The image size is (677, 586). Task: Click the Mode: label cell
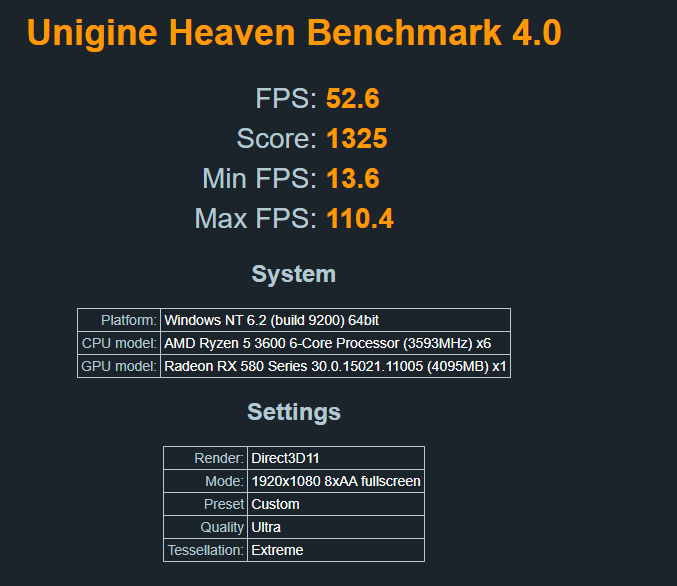coord(206,481)
